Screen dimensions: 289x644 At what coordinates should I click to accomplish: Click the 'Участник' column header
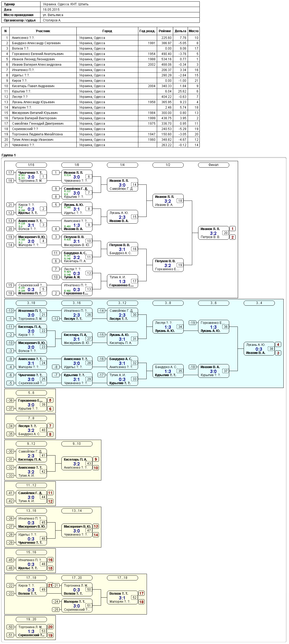[43, 31]
